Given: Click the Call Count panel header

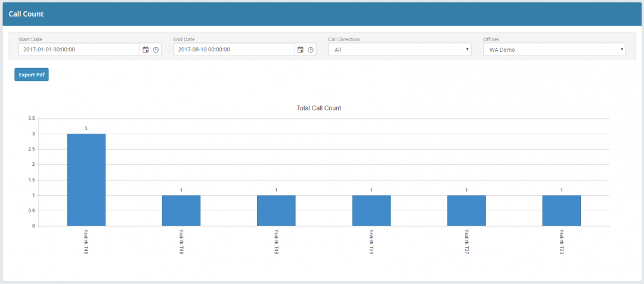Looking at the screenshot, I should [x=26, y=13].
